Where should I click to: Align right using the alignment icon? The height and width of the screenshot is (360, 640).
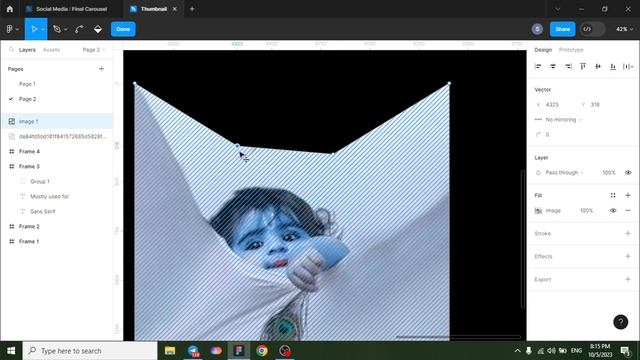click(x=568, y=67)
